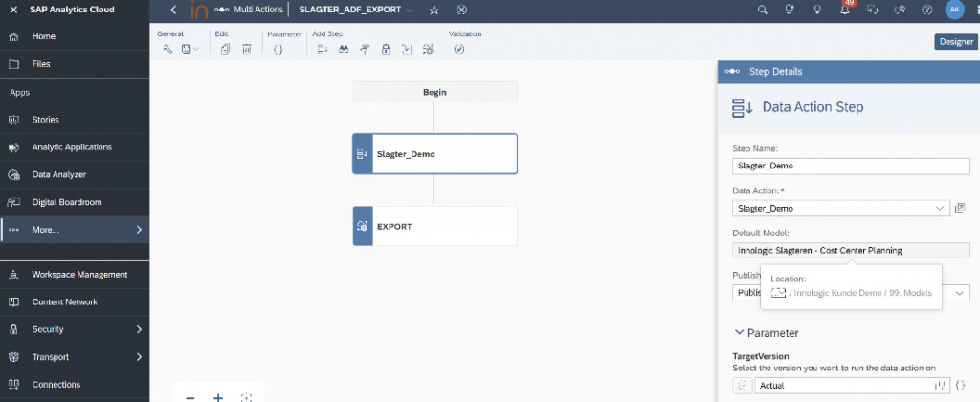Viewport: 980px width, 402px height.
Task: Open the notifications bell icon
Action: (x=845, y=10)
